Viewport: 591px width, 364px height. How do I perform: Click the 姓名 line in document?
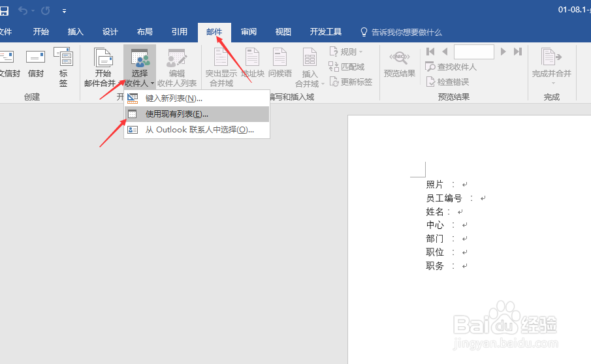pyautogui.click(x=444, y=211)
